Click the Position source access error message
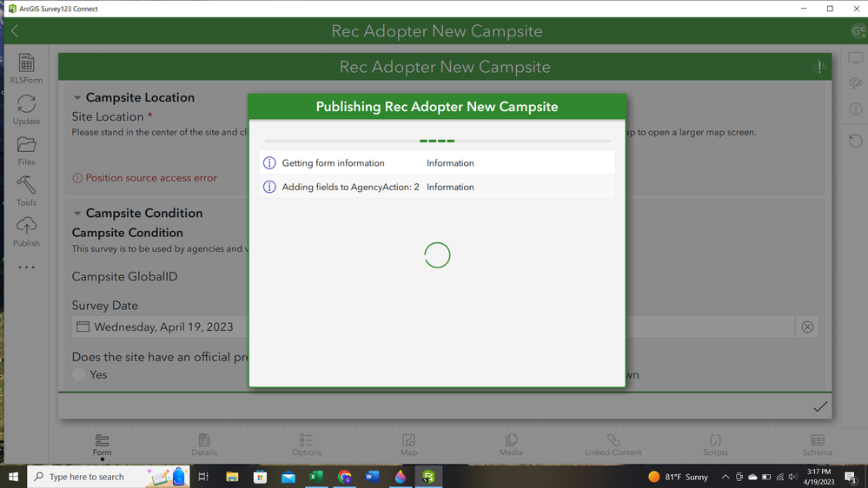This screenshot has width=868, height=488. click(x=145, y=178)
